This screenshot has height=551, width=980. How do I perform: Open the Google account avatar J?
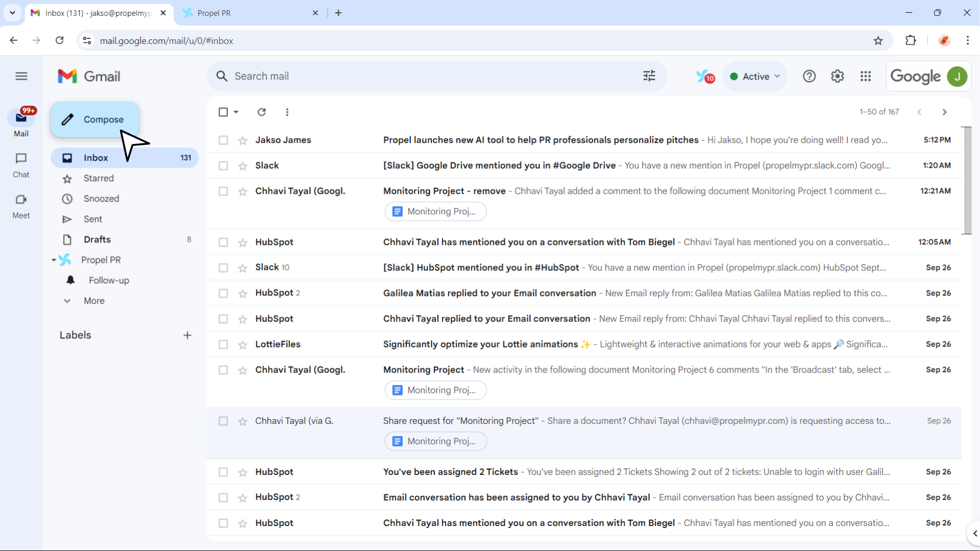click(x=957, y=77)
